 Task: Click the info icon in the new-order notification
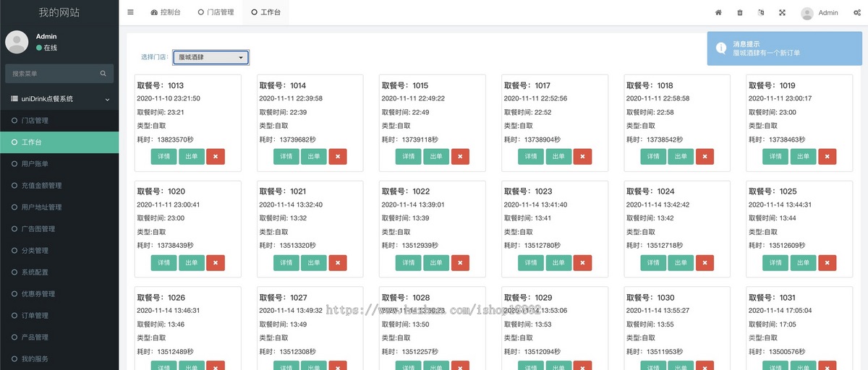(721, 48)
